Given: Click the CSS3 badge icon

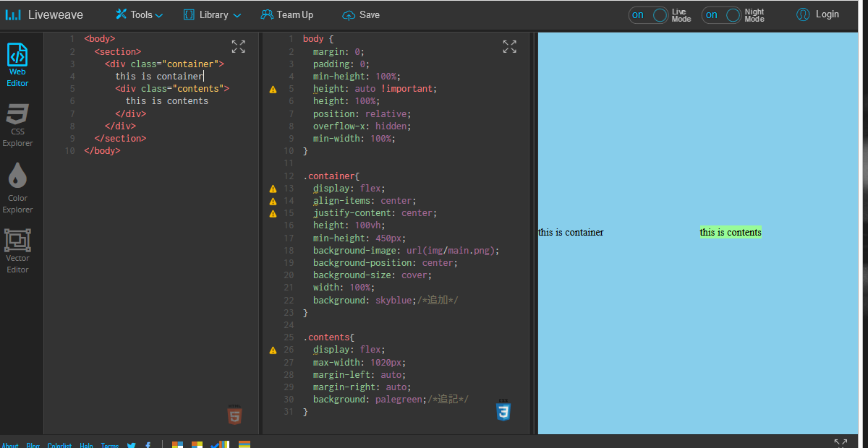Looking at the screenshot, I should (x=503, y=410).
